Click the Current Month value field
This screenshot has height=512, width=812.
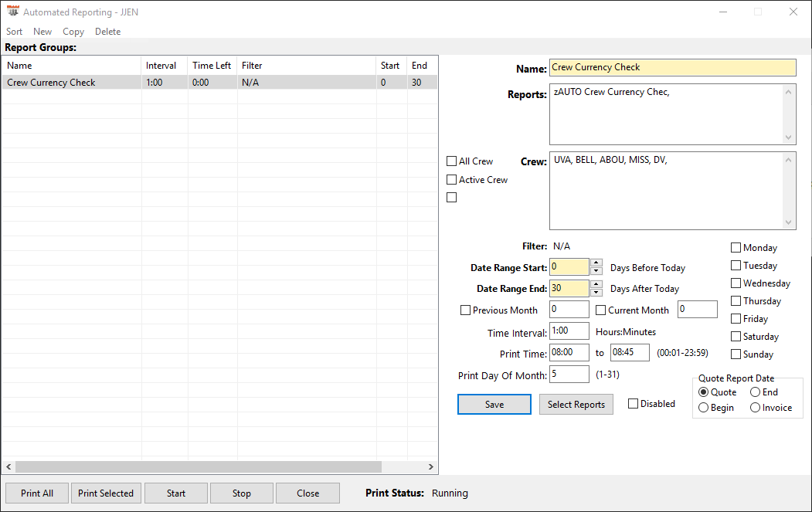pos(698,309)
